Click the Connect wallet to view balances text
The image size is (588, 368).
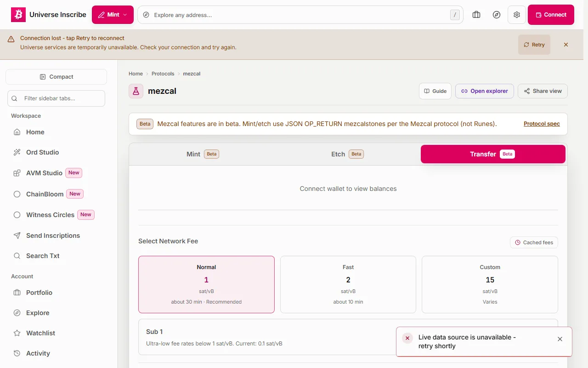[x=348, y=189]
